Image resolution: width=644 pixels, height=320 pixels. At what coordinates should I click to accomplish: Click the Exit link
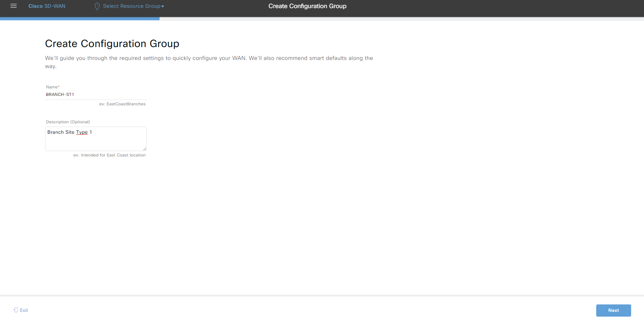(x=24, y=310)
